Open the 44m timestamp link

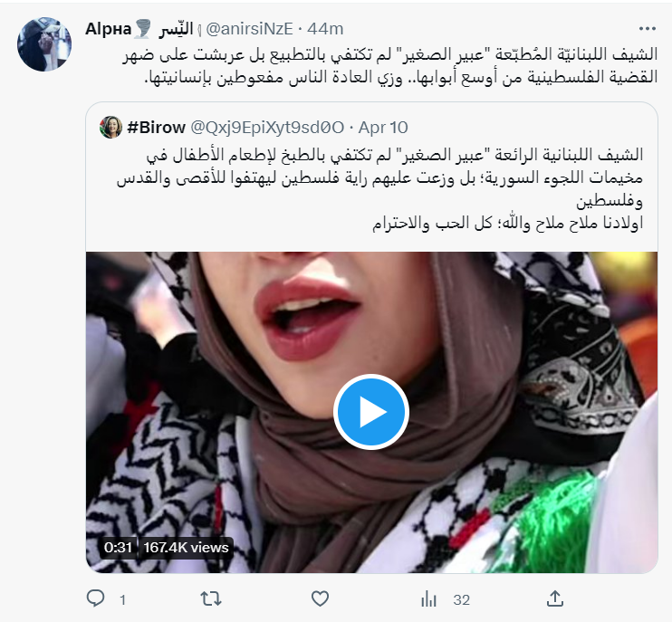pos(325,29)
